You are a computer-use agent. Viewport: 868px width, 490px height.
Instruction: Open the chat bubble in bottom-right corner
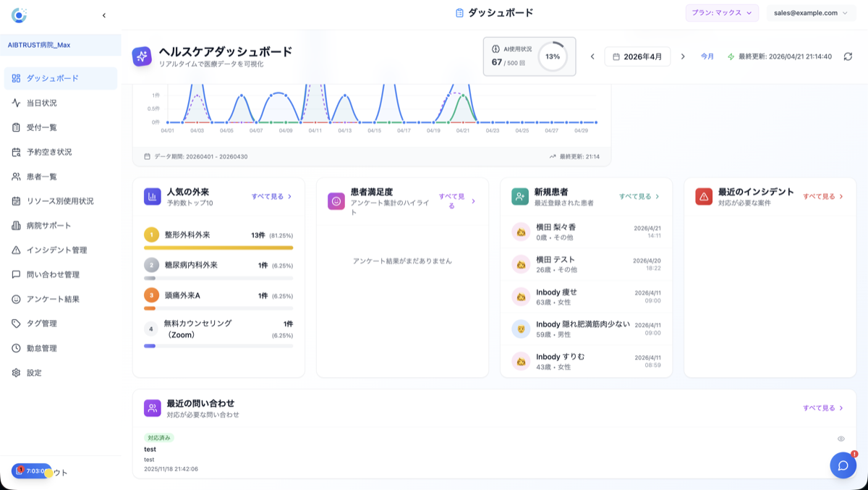842,465
